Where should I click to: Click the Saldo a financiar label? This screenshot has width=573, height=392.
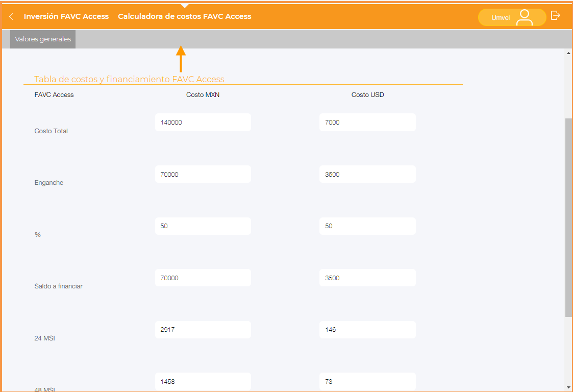59,286
